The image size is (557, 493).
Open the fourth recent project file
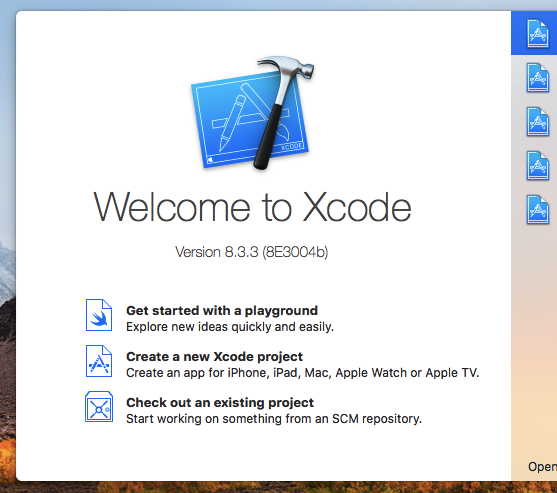[x=537, y=166]
